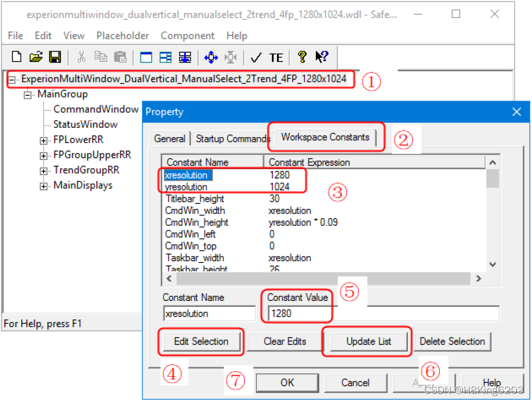Expand the FPLowerRR tree node
Viewport: 532px width, 401px height.
(x=44, y=140)
